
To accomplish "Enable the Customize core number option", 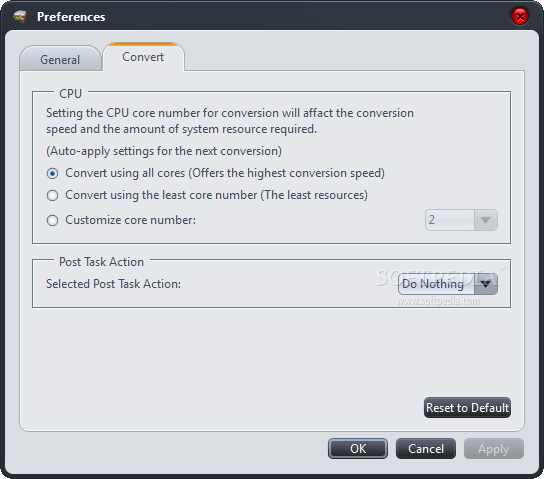I will 52,220.
